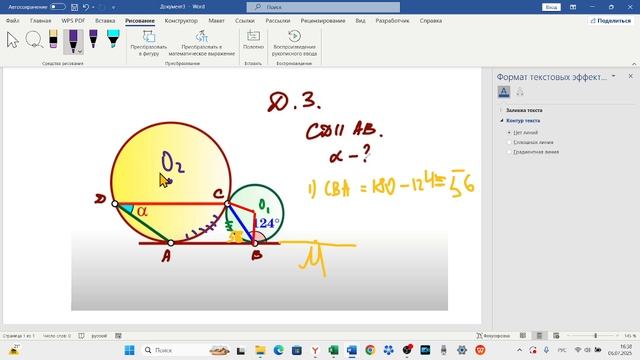Open the Ссылки tab

pos(245,20)
